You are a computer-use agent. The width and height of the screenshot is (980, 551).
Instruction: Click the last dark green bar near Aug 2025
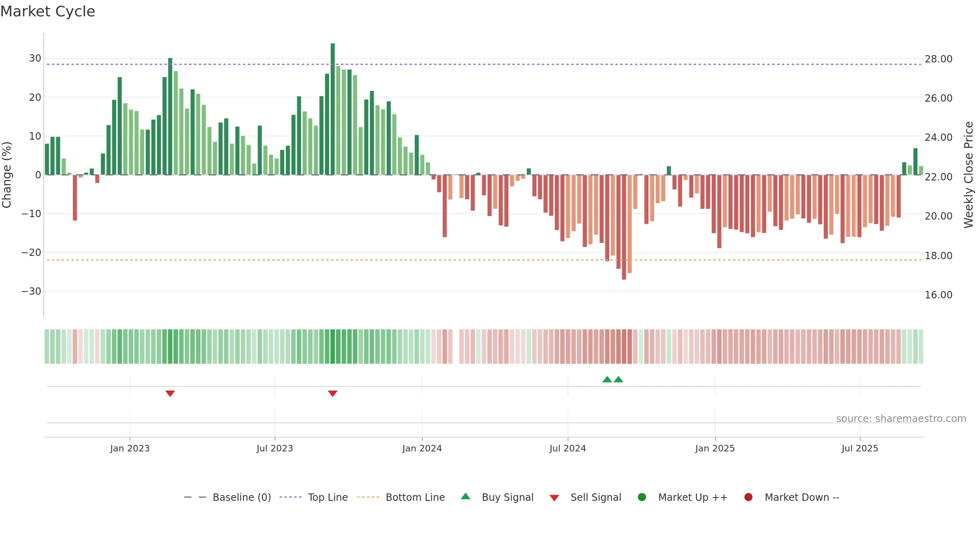(915, 162)
